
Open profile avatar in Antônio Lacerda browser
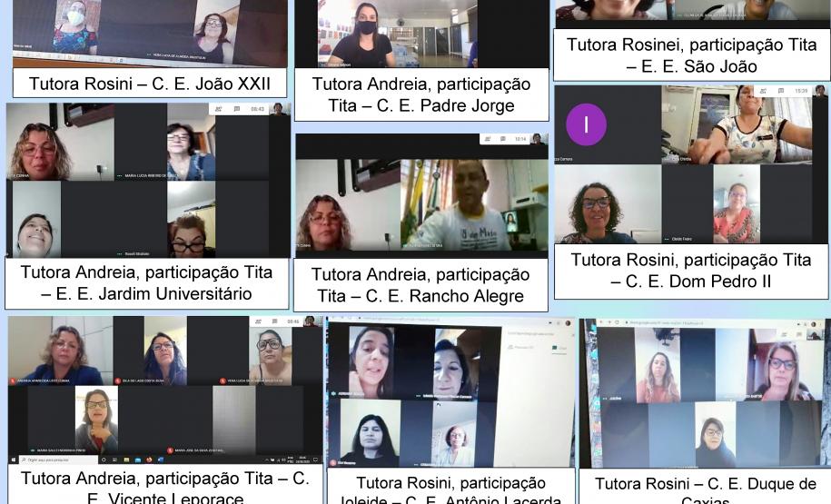[x=567, y=322]
